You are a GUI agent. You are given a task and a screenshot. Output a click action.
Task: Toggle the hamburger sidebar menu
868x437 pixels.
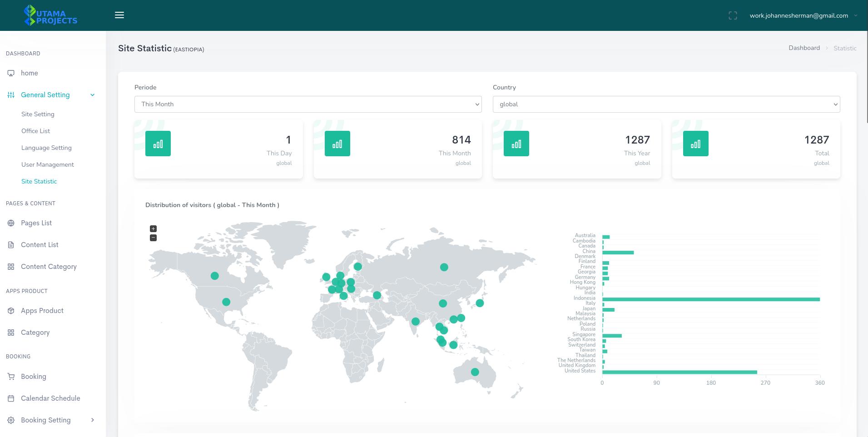(x=119, y=15)
